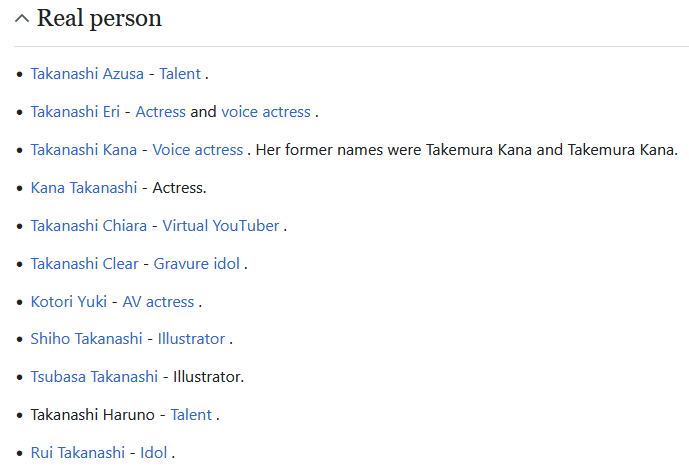689x475 pixels.
Task: Follow the Voice actress link for Kana
Action: [198, 150]
